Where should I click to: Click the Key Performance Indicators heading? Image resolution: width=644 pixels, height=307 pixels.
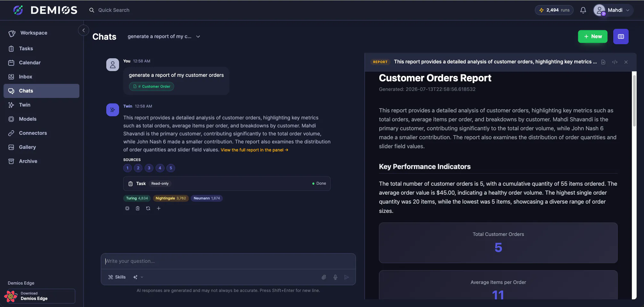425,167
